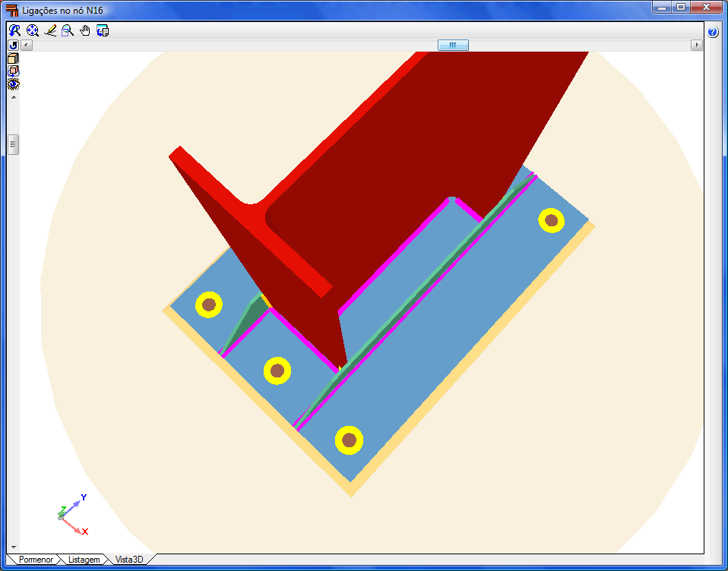This screenshot has width=728, height=571.
Task: Select the zoom extents tool
Action: click(33, 30)
